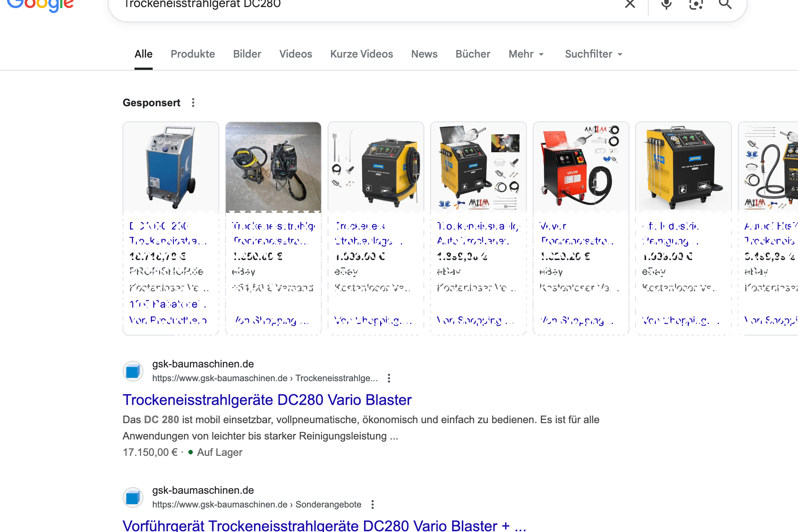Click the Google logo
Image resolution: width=798 pixels, height=532 pixels.
40,4
